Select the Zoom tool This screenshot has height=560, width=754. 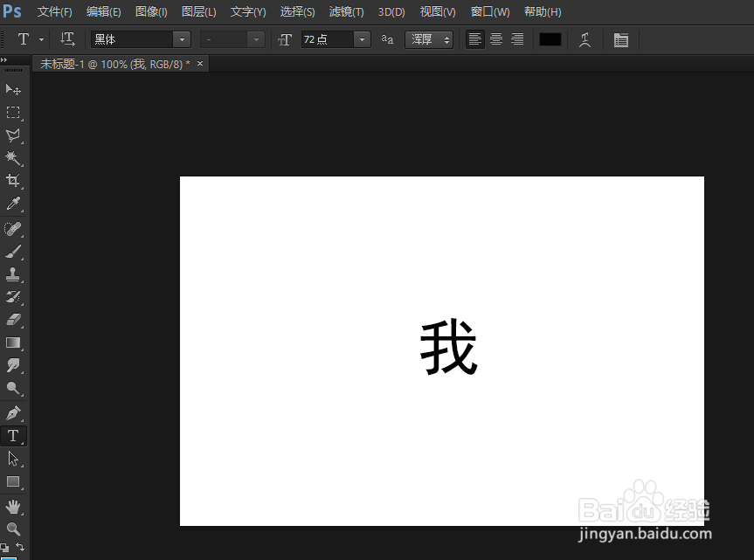click(x=12, y=528)
